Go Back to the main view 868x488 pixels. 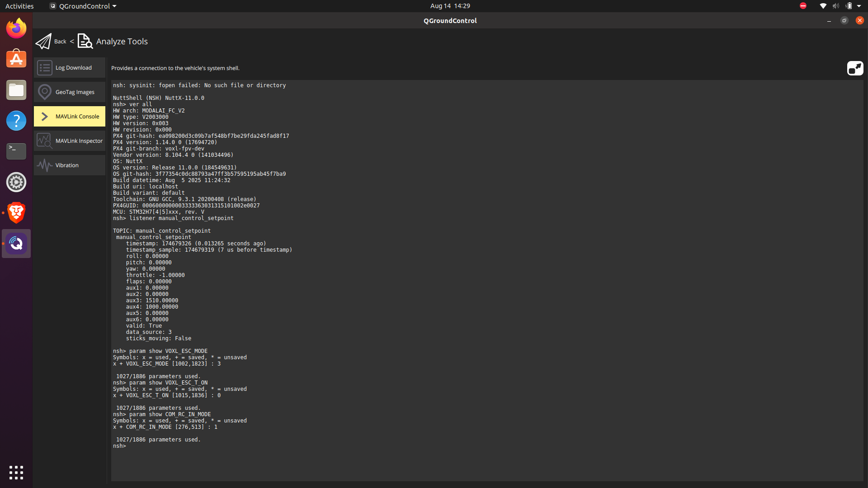[60, 42]
